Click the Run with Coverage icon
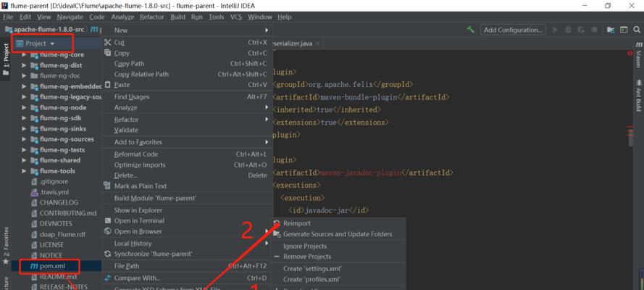 581,30
